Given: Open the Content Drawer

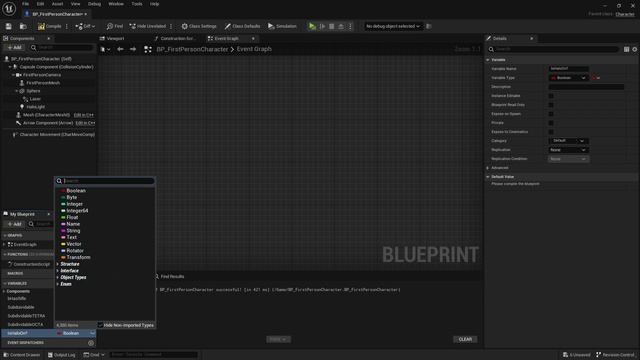Looking at the screenshot, I should click(x=22, y=355).
